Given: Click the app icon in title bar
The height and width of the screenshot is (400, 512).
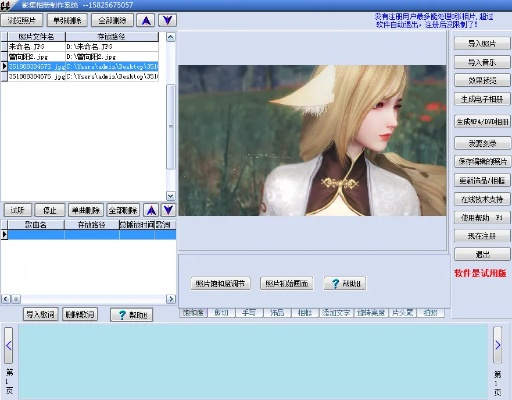Looking at the screenshot, I should (x=6, y=5).
